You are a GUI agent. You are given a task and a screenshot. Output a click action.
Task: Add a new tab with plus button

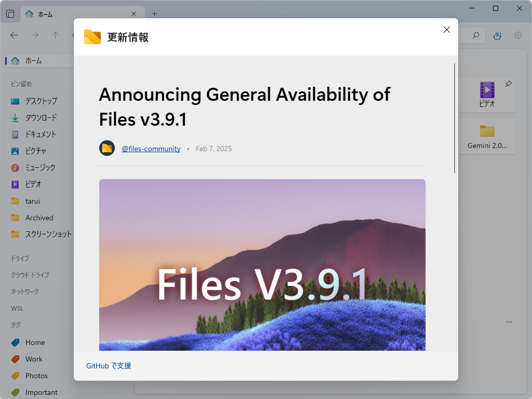(154, 14)
